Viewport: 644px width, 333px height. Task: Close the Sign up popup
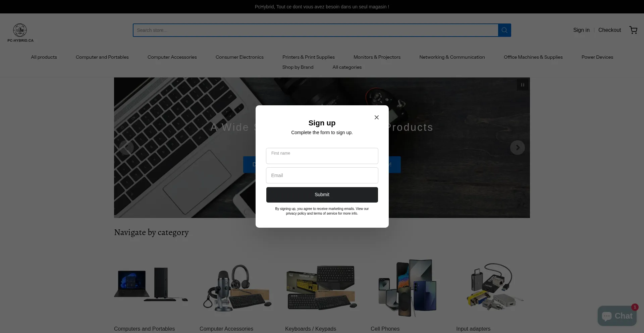tap(377, 117)
